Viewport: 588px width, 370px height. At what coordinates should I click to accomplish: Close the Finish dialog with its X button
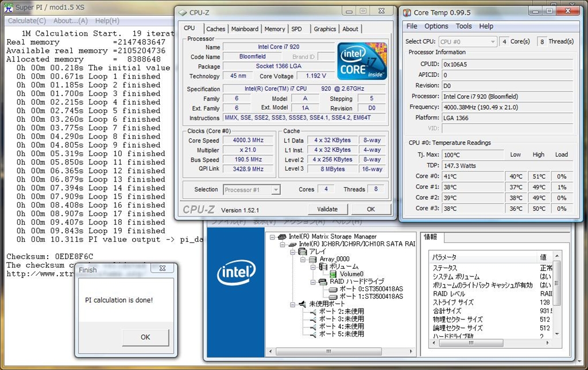163,268
